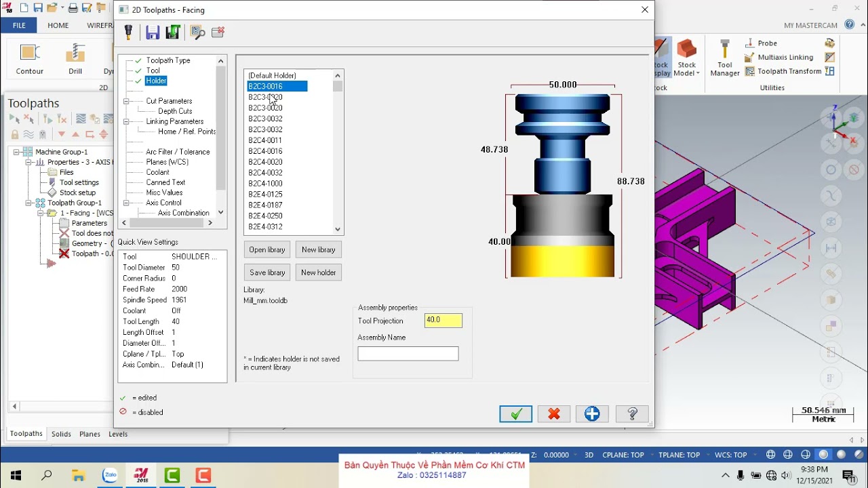Click MY MASTERCAM link
The width and height of the screenshot is (868, 488).
(810, 25)
